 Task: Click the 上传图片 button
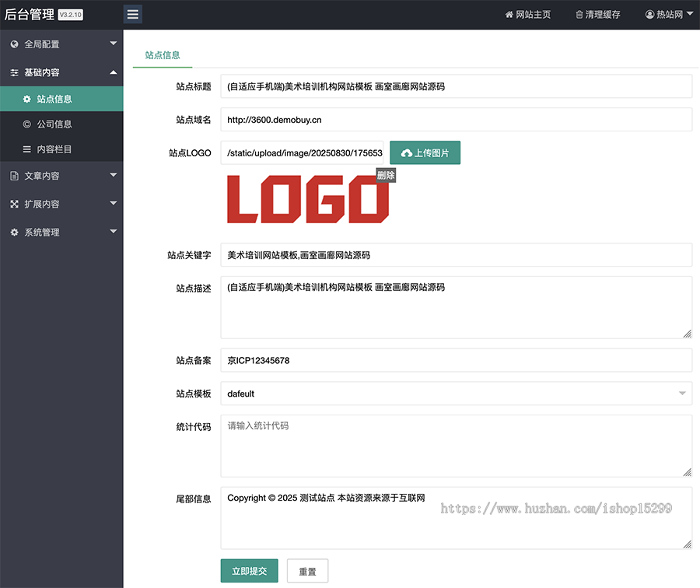pos(425,152)
